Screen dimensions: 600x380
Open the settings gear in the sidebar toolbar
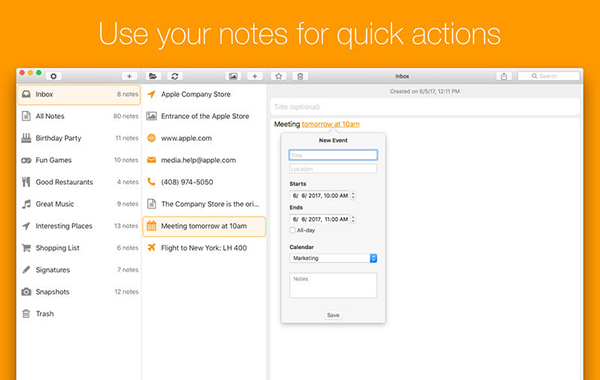tap(54, 76)
